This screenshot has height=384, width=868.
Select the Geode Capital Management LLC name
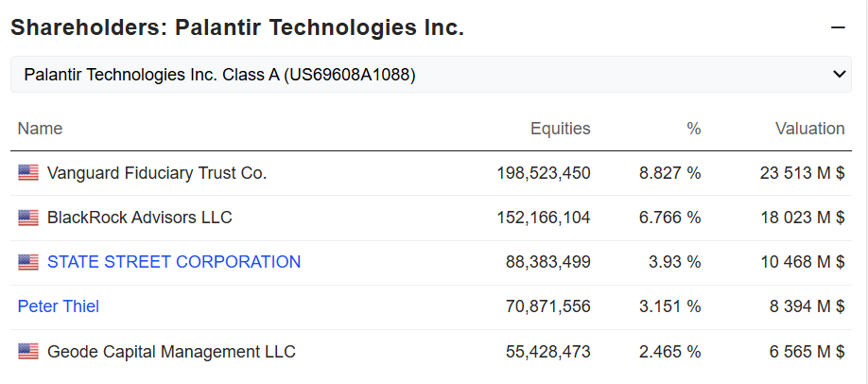(171, 351)
